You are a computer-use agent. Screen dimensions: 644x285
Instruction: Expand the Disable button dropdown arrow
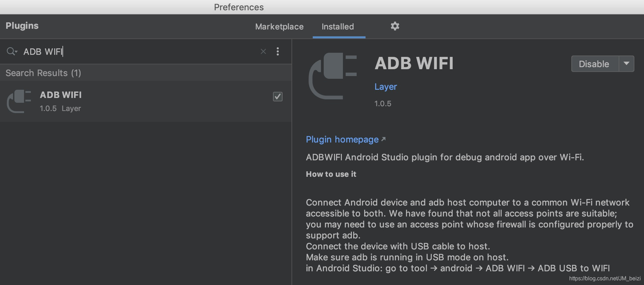(627, 64)
